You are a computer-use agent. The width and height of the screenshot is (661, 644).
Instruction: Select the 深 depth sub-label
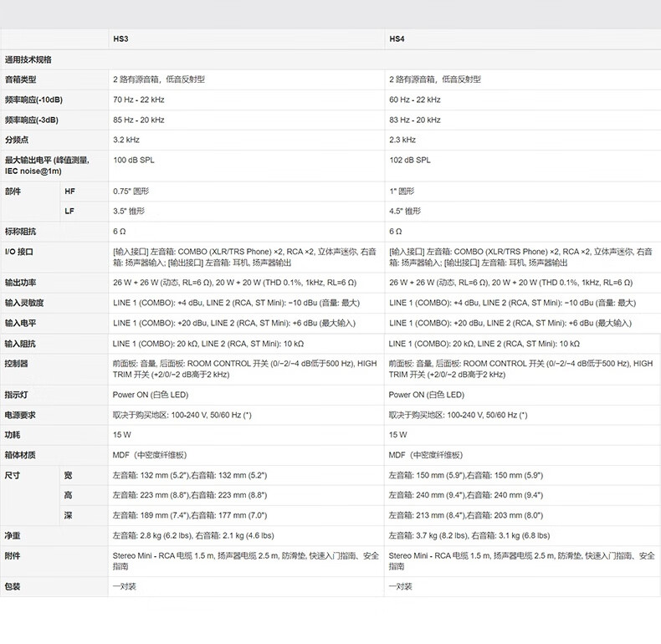coord(68,515)
